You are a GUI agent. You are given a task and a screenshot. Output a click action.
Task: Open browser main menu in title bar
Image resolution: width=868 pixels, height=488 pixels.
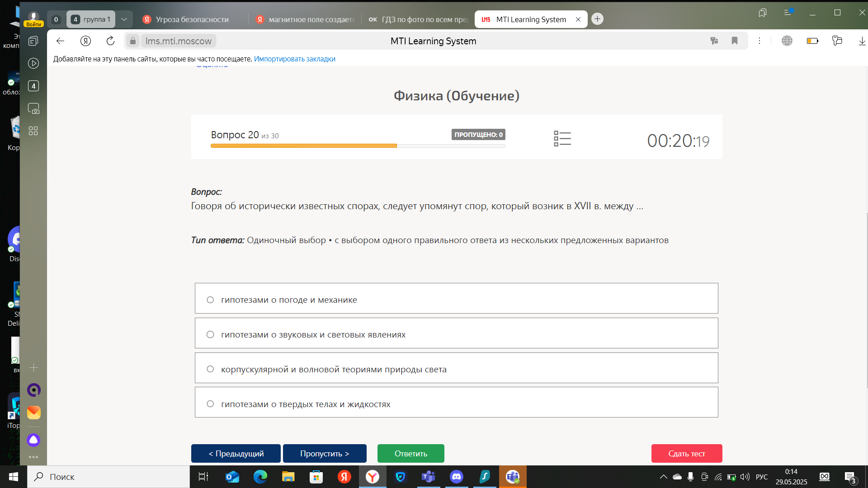788,12
